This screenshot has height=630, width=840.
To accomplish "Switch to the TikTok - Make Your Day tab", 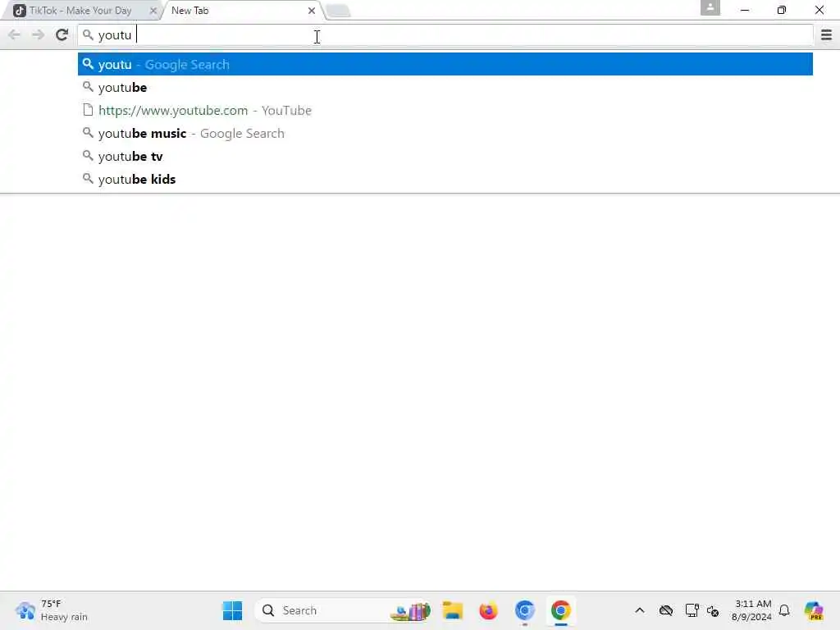I will pyautogui.click(x=80, y=11).
